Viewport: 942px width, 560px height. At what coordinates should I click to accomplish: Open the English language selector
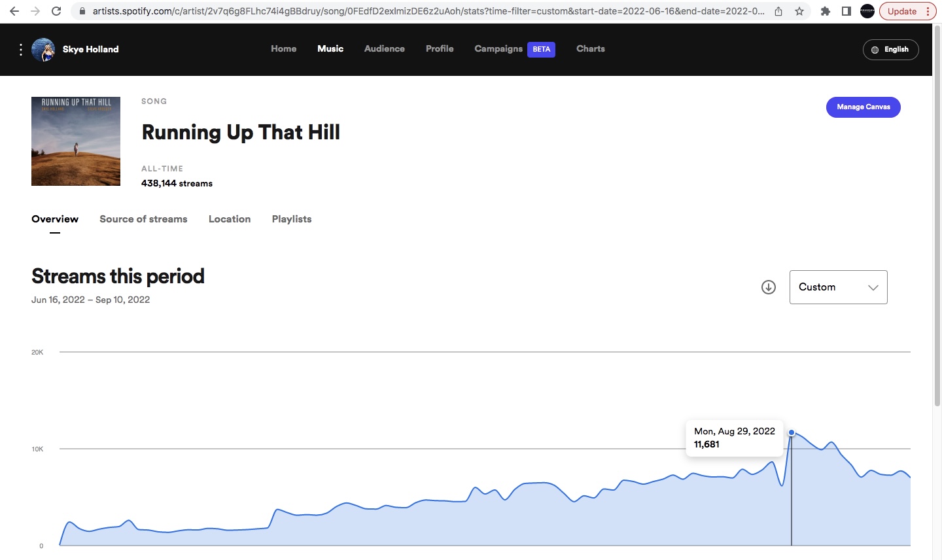tap(891, 50)
